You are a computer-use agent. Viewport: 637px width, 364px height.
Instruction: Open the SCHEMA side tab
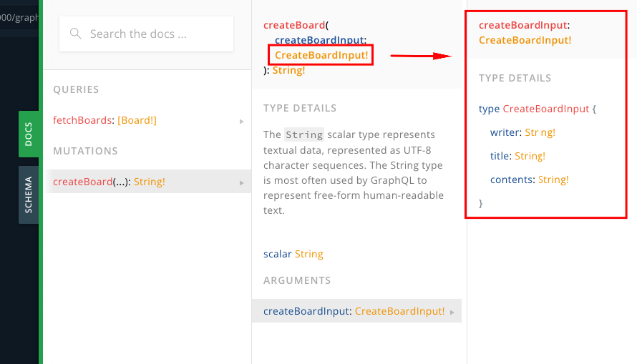[29, 195]
